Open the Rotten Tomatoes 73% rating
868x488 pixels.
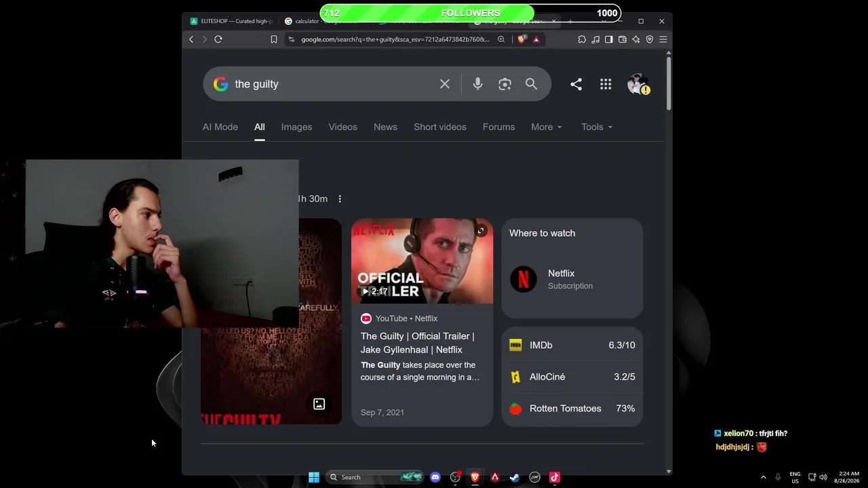click(572, 409)
